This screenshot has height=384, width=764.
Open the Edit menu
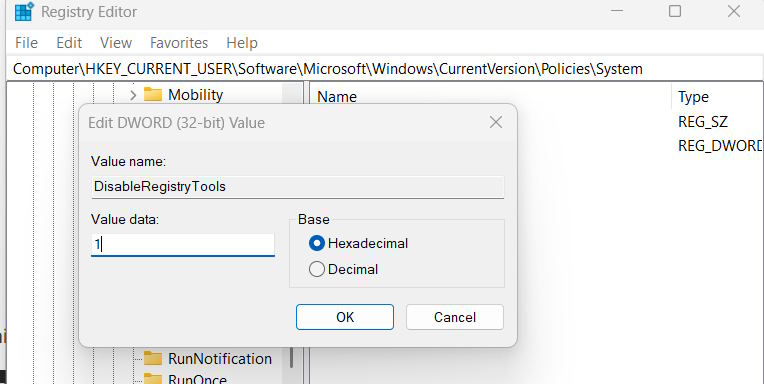[x=69, y=43]
